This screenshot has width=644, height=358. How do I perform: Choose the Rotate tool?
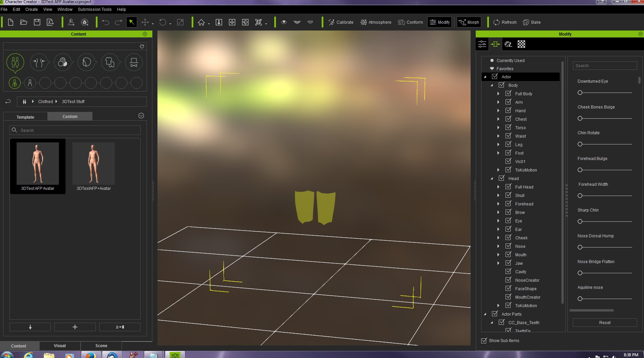click(x=163, y=22)
